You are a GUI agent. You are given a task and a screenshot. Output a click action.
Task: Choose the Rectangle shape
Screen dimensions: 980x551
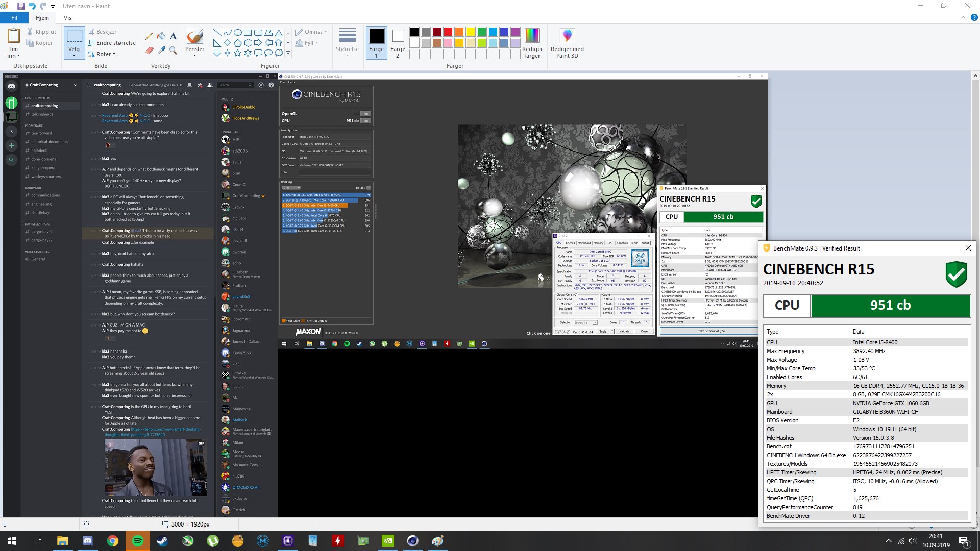pos(248,33)
